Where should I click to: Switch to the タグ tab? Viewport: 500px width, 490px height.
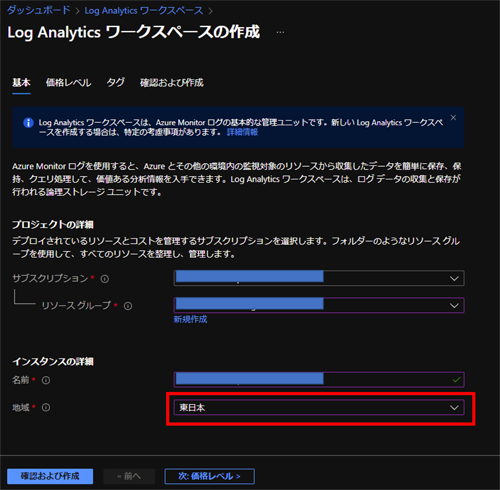116,82
